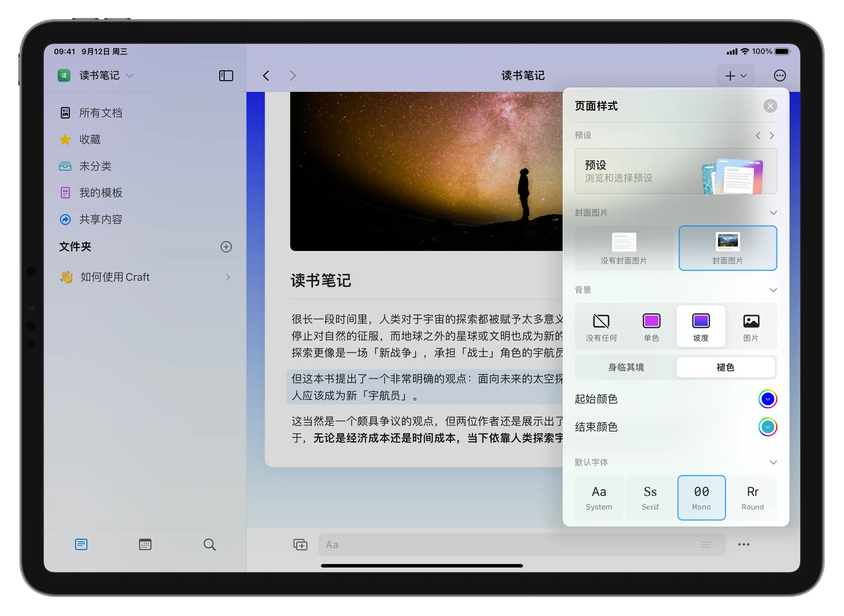Click the 09:41 clock in status bar
Viewport: 844px width, 616px height.
(65, 51)
